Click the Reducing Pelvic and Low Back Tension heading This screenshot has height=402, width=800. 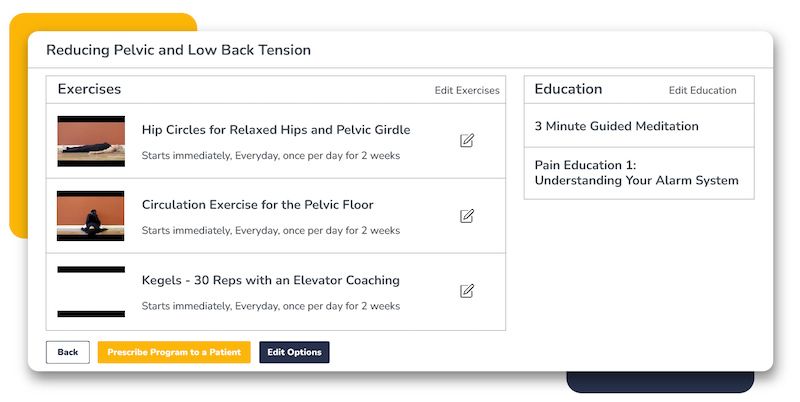[178, 50]
